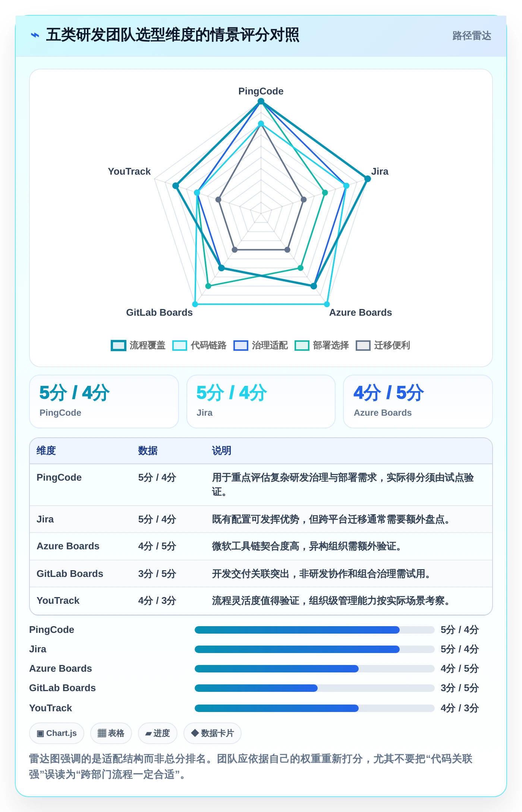Select the 进度 tag chip
This screenshot has height=812, width=522.
point(157,733)
